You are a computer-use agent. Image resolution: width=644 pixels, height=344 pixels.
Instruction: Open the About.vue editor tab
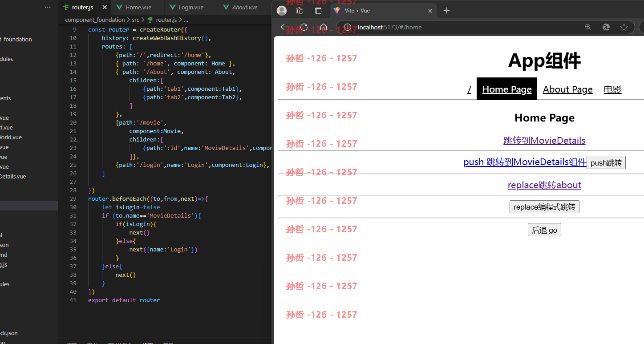coord(245,8)
